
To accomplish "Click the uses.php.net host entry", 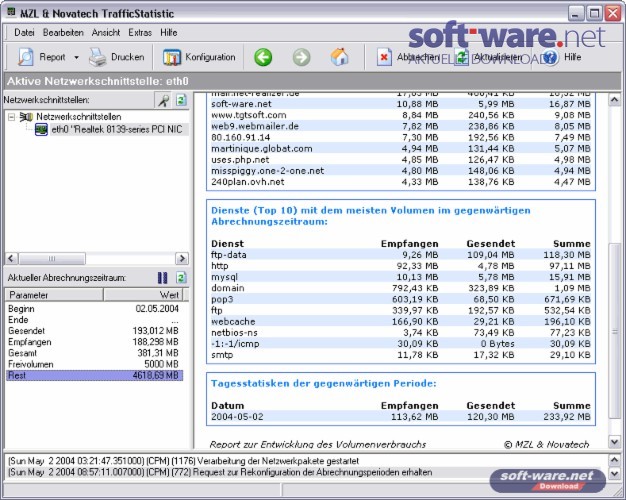I will tap(400, 159).
